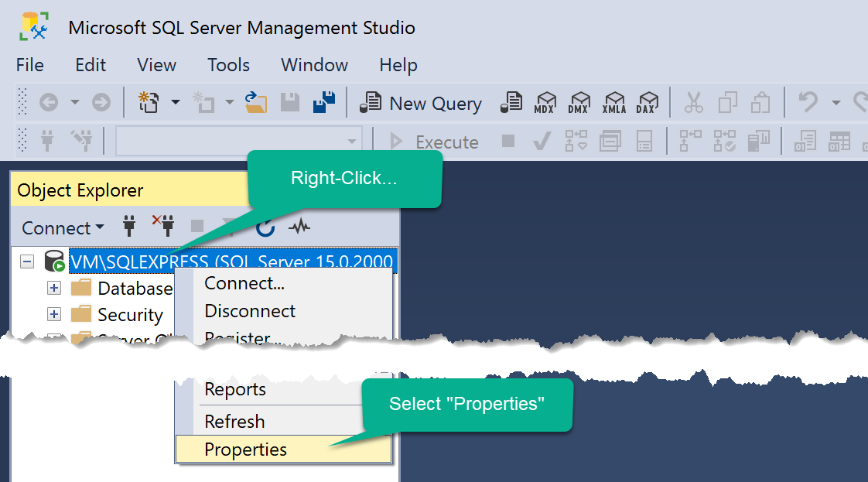
Task: Open the Edit menu
Action: coord(91,65)
